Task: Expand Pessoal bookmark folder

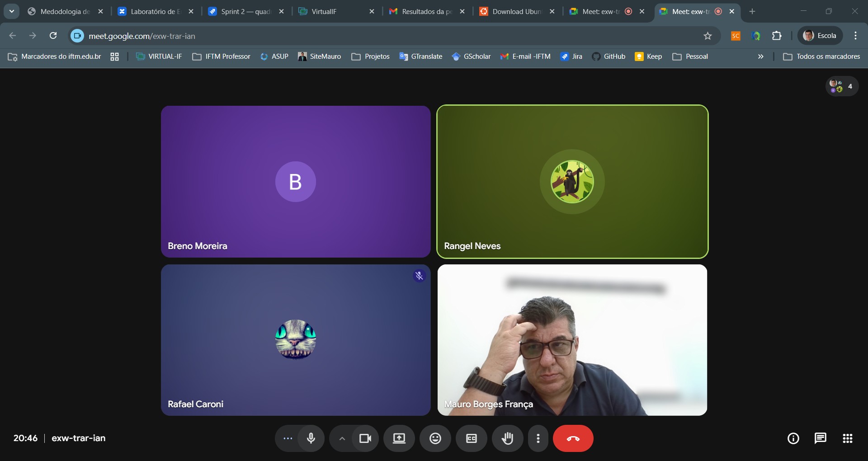Action: click(x=690, y=56)
